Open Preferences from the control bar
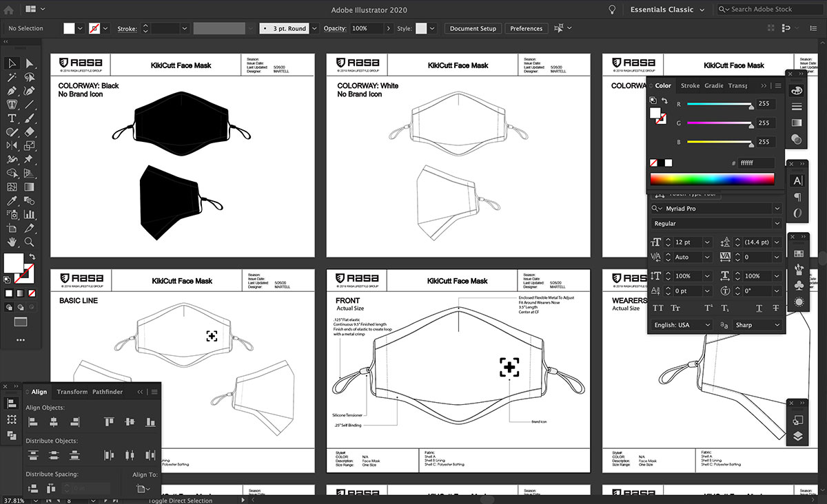 click(x=527, y=28)
